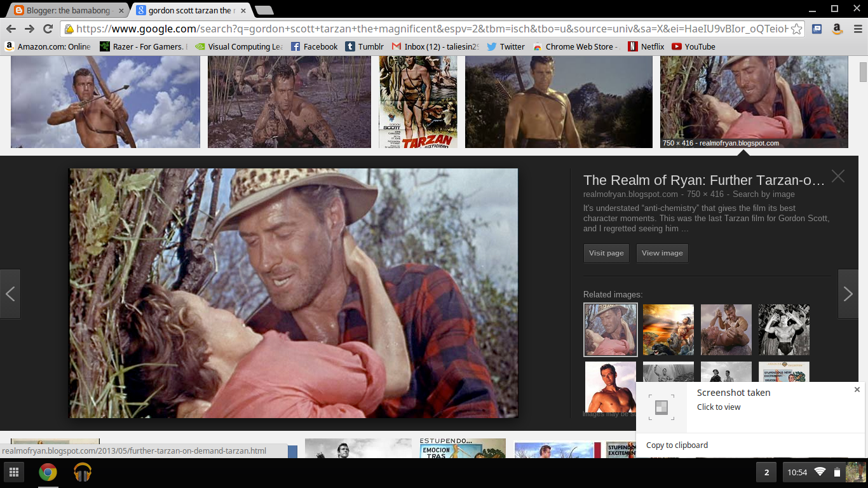Screen dimensions: 868x488
Task: Open the Visual Computing bookmark
Action: point(239,46)
